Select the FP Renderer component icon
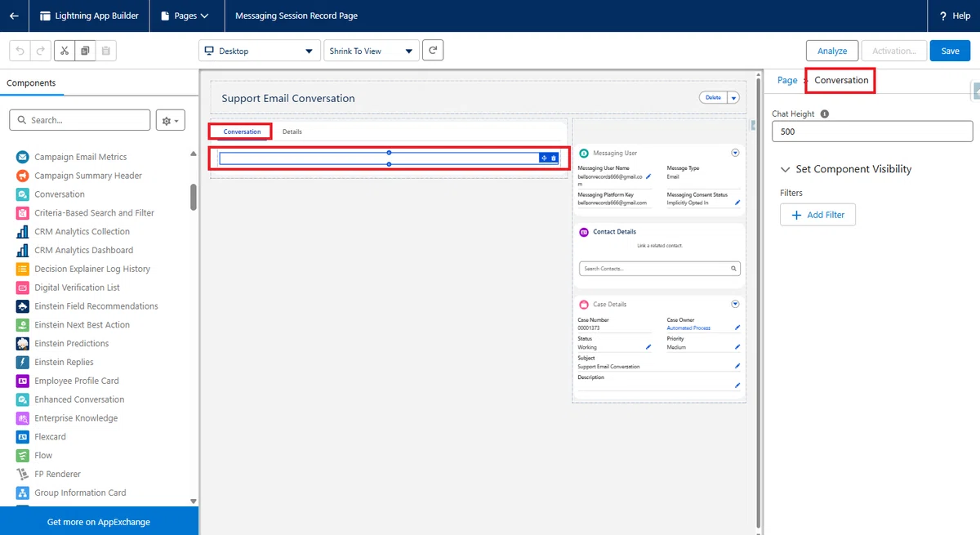The height and width of the screenshot is (535, 980). tap(22, 474)
